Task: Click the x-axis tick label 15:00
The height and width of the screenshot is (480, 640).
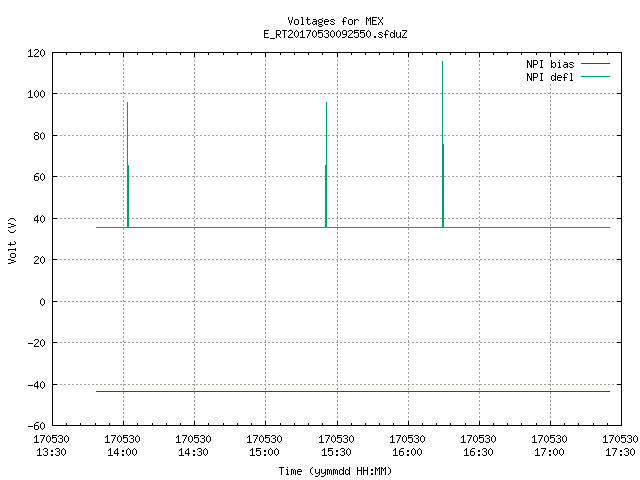Action: click(x=264, y=452)
